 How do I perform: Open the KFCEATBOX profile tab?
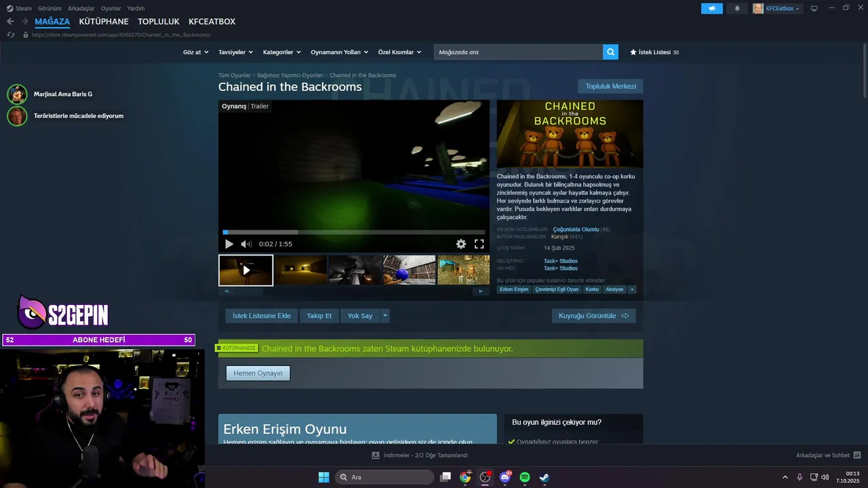(212, 22)
